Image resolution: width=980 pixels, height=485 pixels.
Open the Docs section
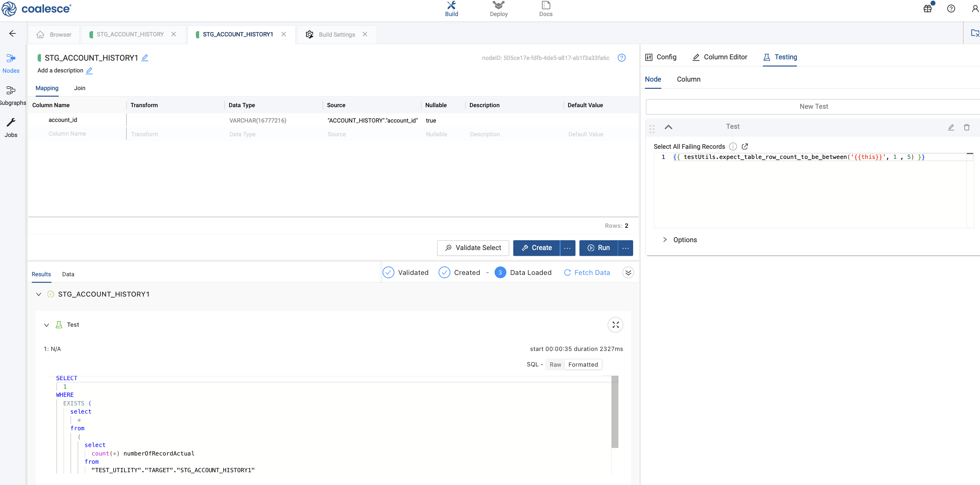click(546, 9)
